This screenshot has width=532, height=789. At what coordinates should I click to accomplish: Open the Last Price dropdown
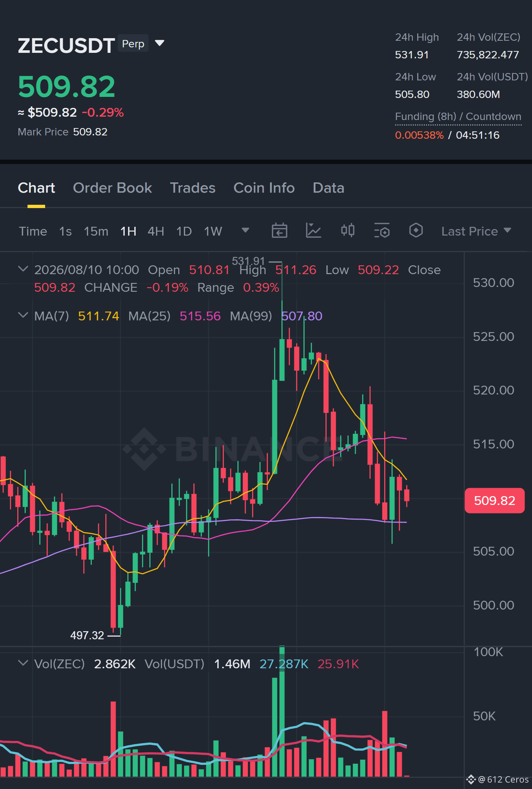(476, 231)
